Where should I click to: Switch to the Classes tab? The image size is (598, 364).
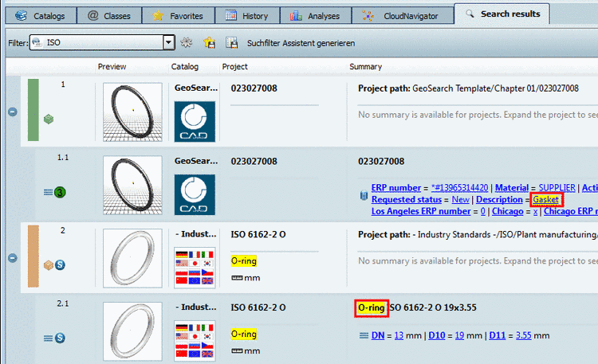[x=109, y=16]
